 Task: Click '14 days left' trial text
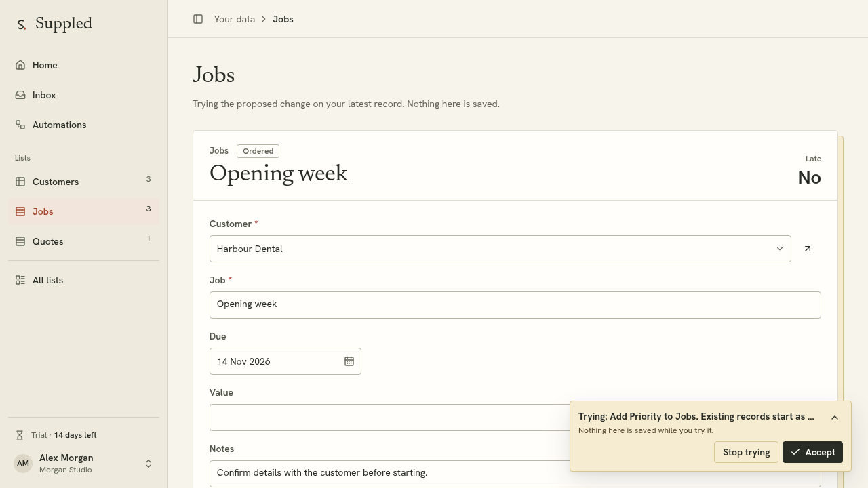[x=75, y=435]
